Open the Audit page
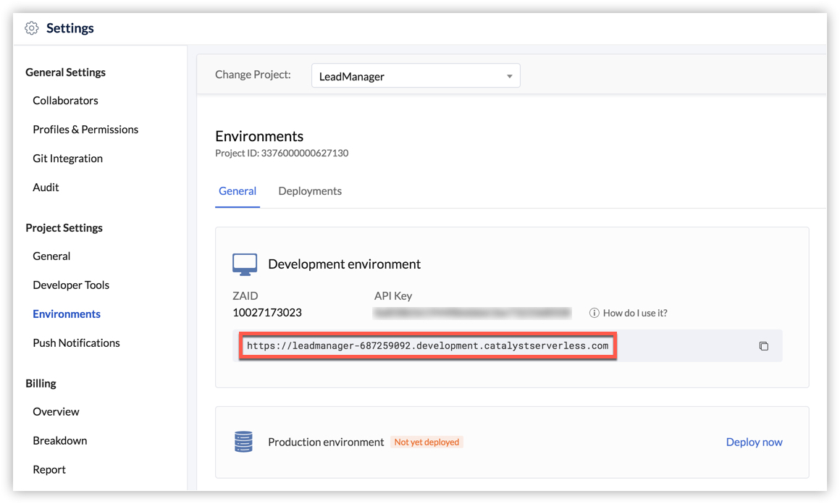This screenshot has width=840, height=504. [46, 188]
